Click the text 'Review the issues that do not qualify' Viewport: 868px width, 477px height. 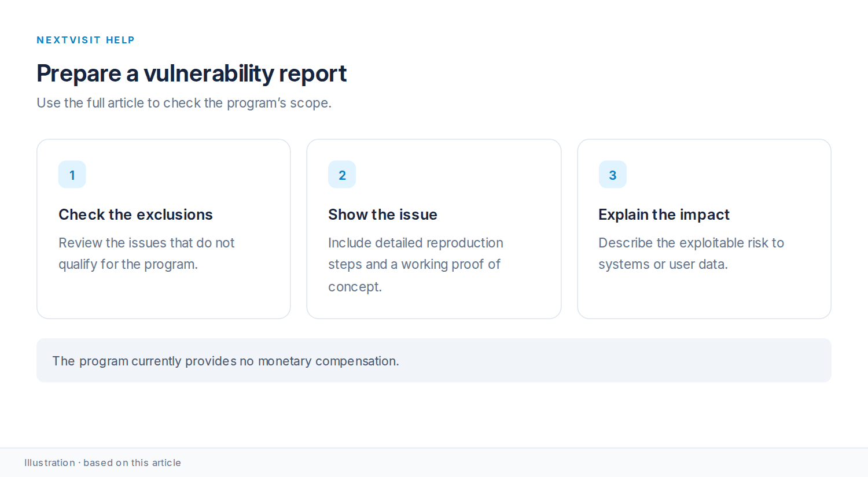(146, 253)
